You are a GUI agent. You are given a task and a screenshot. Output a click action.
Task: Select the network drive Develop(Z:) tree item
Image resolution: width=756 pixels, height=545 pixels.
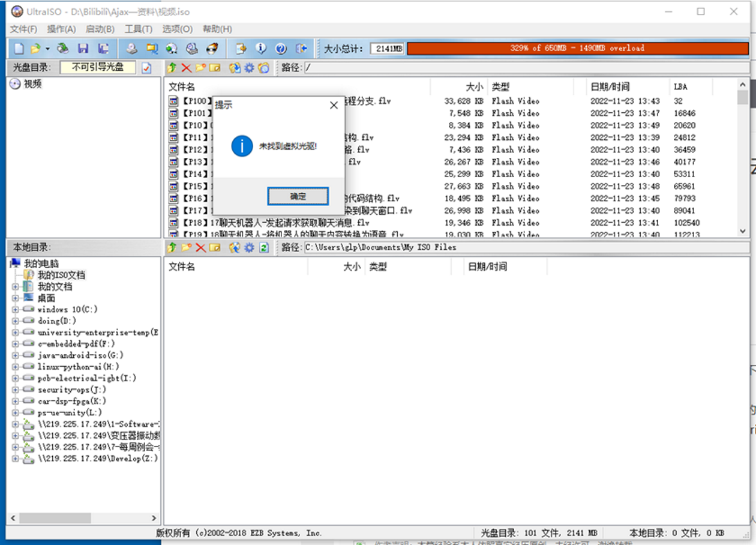tap(98, 459)
